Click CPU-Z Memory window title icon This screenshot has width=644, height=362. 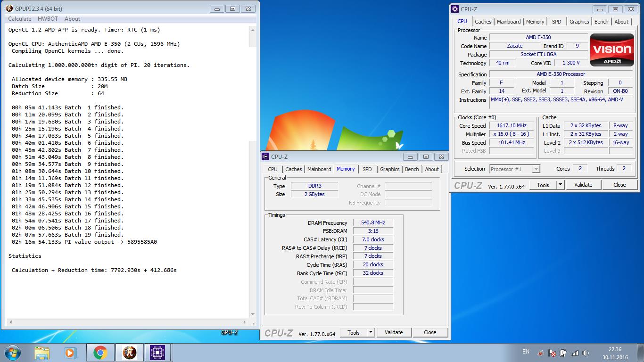click(x=266, y=156)
